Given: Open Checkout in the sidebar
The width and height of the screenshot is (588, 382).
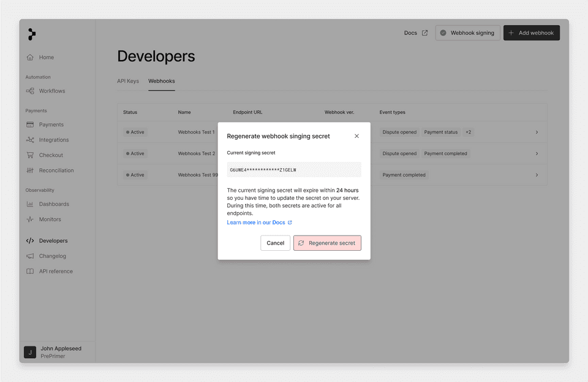Looking at the screenshot, I should pyautogui.click(x=51, y=155).
